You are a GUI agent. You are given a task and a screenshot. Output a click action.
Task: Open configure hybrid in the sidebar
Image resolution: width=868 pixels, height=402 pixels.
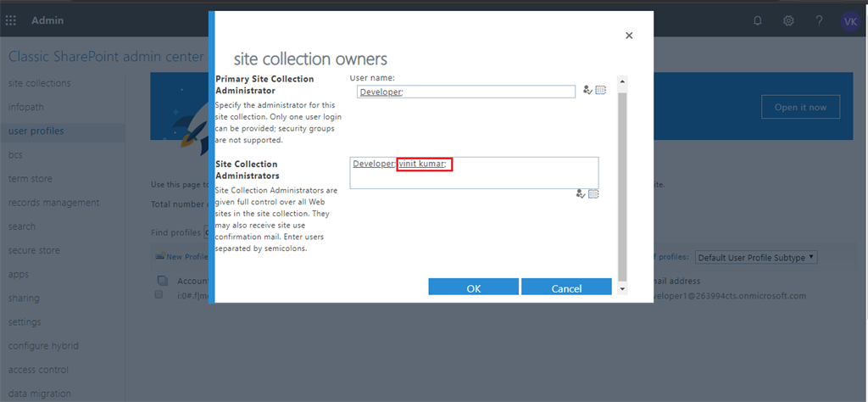click(x=44, y=345)
